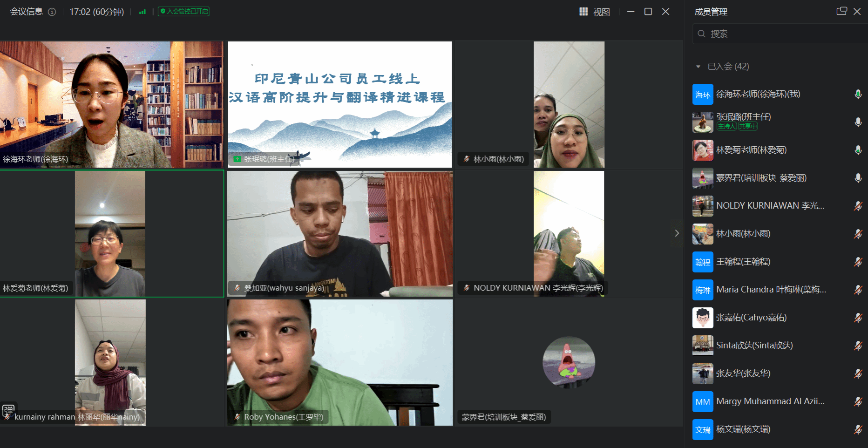The height and width of the screenshot is (448, 868).
Task: Collapse the 已入会 (42) member group
Action: tap(698, 67)
